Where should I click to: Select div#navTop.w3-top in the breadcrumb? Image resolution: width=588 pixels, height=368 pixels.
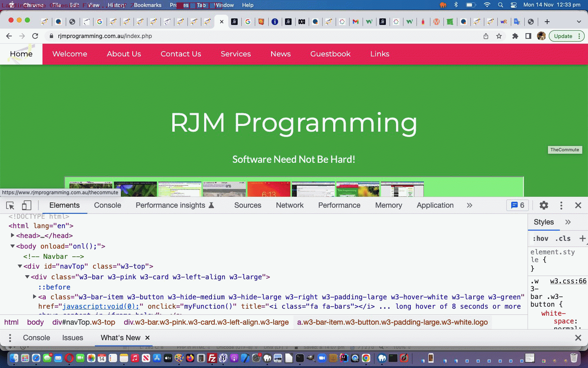pyautogui.click(x=84, y=322)
